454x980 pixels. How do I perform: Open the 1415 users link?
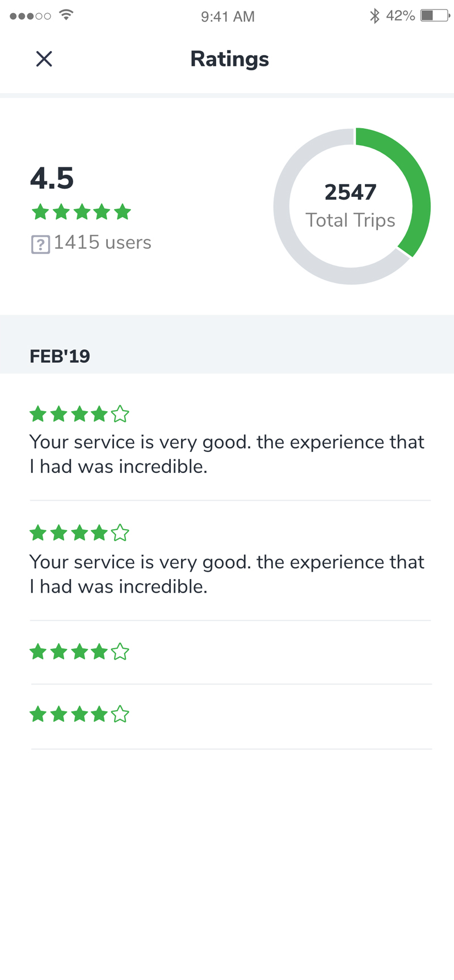[x=103, y=243]
